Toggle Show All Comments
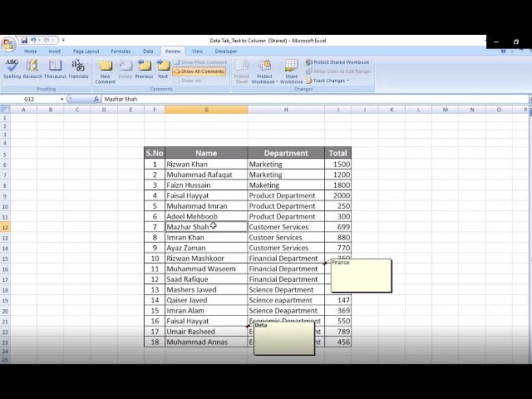 [199, 71]
